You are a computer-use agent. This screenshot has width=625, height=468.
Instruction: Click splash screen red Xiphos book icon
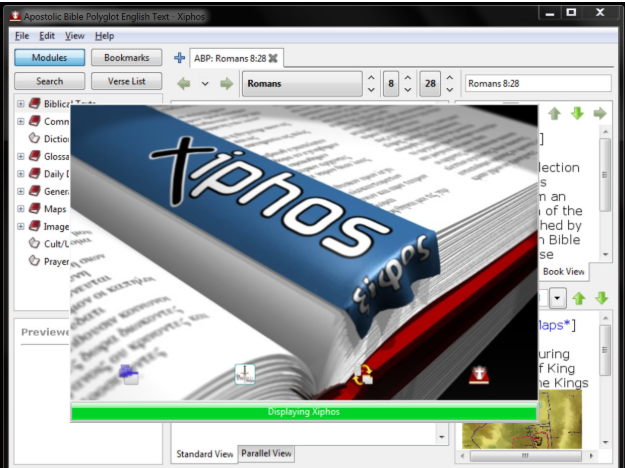[x=479, y=375]
